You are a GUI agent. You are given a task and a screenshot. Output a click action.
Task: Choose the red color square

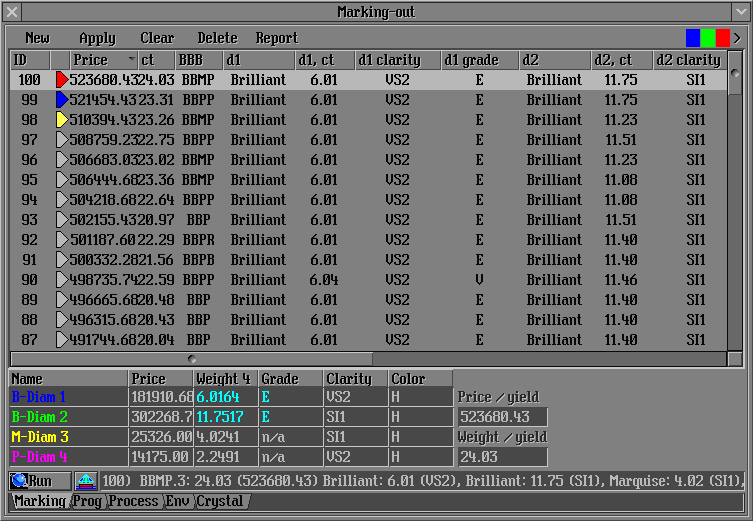(722, 38)
